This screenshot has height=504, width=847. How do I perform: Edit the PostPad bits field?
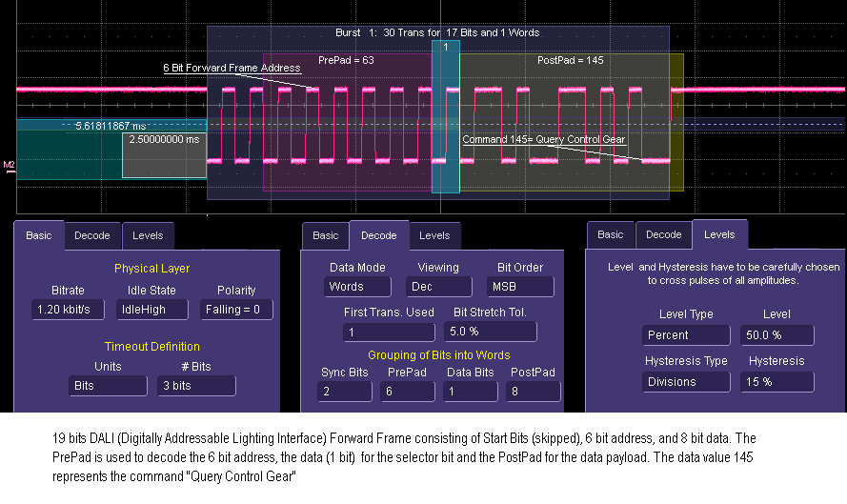click(534, 392)
